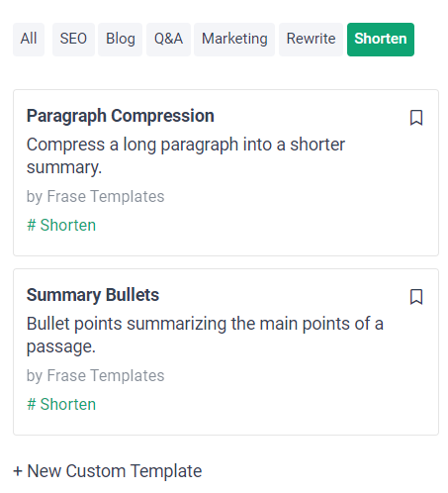
Task: Click New Custom Template link
Action: pyautogui.click(x=108, y=471)
